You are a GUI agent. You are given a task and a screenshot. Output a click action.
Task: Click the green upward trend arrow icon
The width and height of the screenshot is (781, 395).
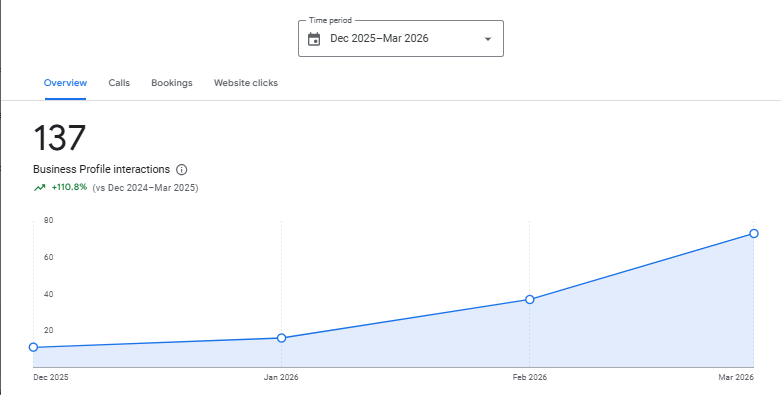[39, 188]
